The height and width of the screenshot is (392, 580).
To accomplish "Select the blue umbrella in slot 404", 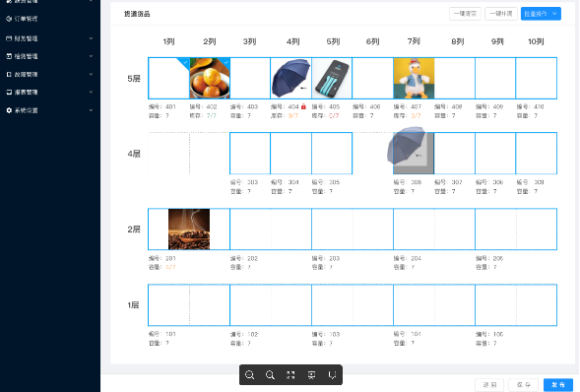I will (x=290, y=78).
